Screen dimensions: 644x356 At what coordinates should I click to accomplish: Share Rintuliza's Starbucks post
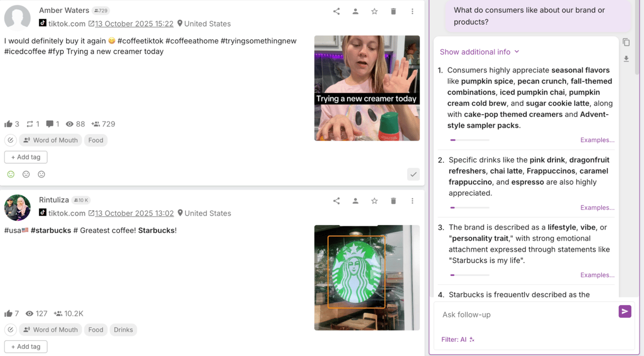pos(336,201)
